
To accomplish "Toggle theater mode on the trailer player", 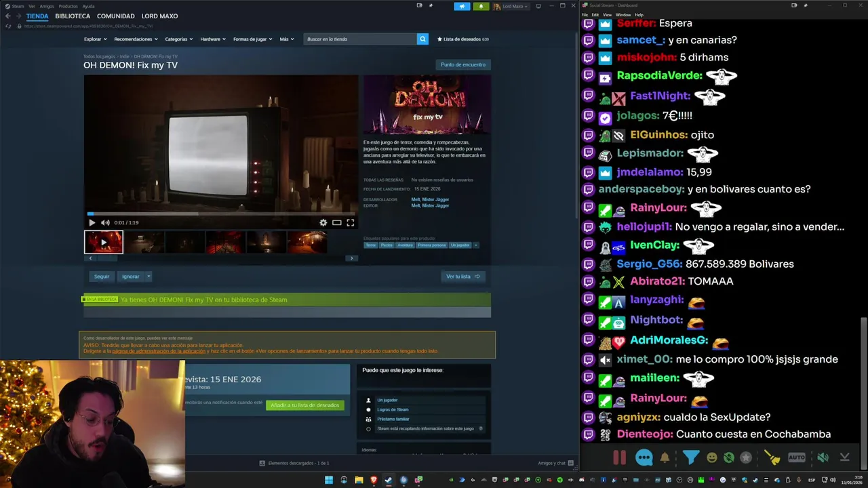I will pos(336,222).
